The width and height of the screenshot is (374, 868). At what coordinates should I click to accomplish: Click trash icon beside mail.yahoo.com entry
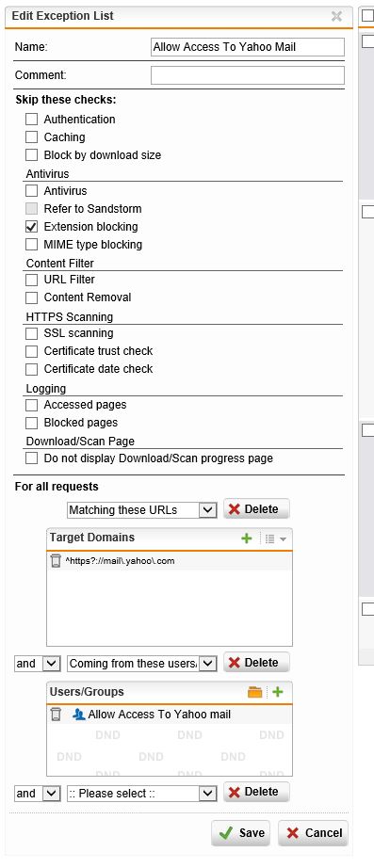pos(56,561)
